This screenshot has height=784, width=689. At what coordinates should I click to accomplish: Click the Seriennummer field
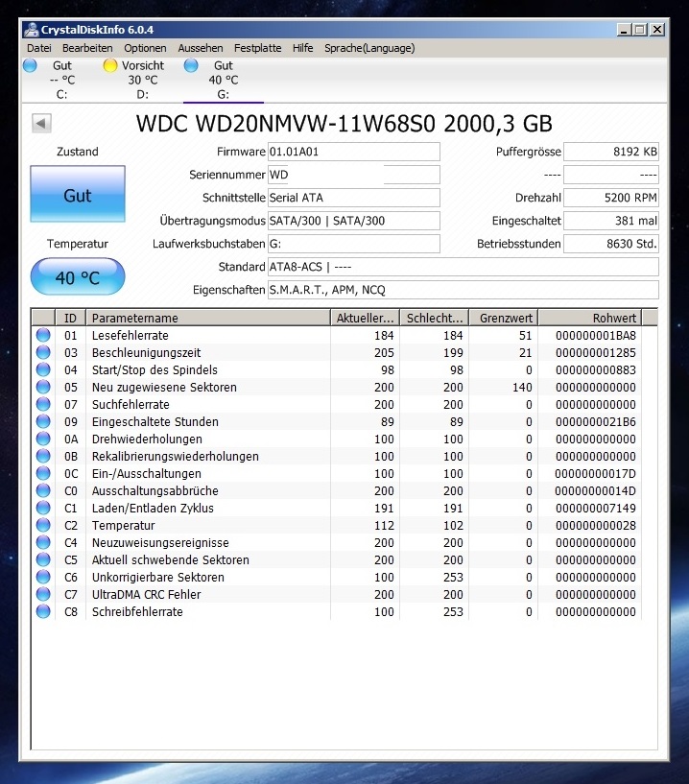tap(353, 175)
